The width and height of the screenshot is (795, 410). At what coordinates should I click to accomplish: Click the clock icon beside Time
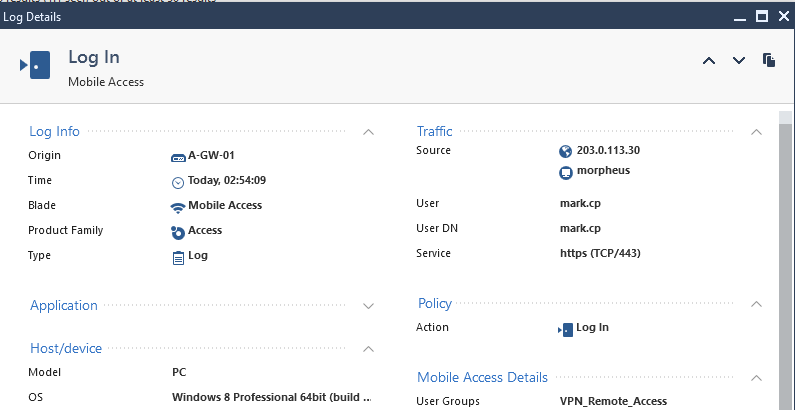[179, 182]
